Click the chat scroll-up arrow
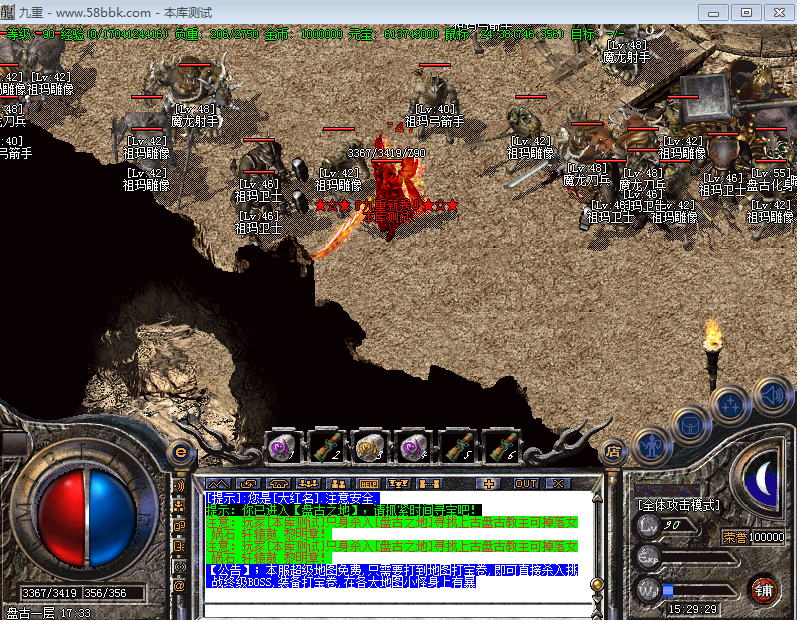This screenshot has height=620, width=797. [x=597, y=498]
